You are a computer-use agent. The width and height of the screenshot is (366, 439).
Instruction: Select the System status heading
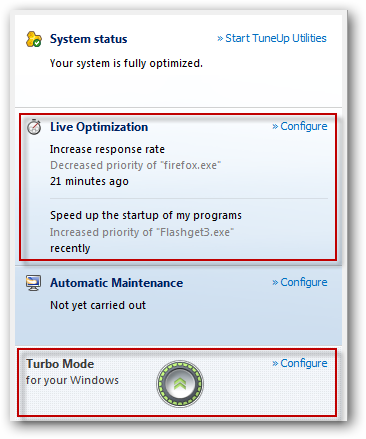88,39
